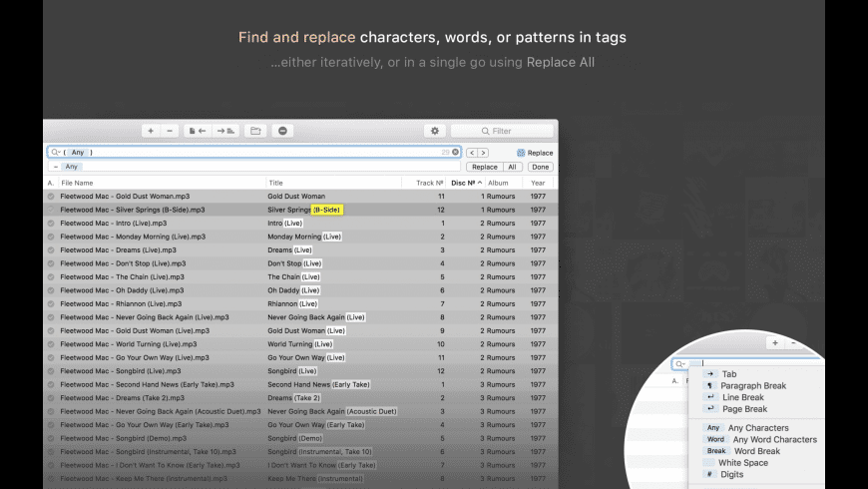
Task: Select title Go Your Own Way (Live)
Action: (306, 357)
